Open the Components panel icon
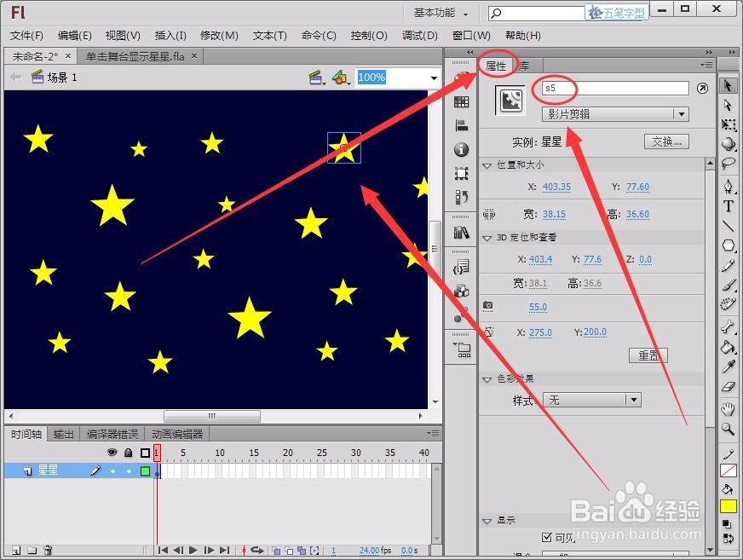Viewport: 743px width, 560px height. point(461,292)
